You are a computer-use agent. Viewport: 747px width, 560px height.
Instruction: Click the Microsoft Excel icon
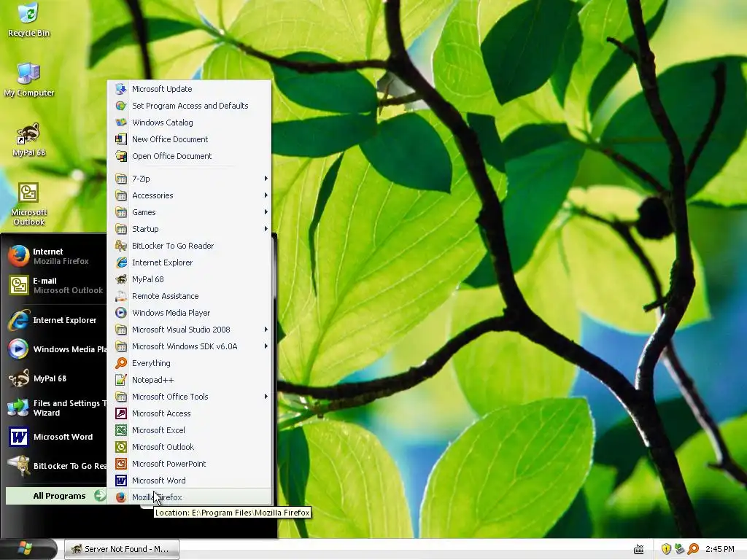click(x=121, y=430)
